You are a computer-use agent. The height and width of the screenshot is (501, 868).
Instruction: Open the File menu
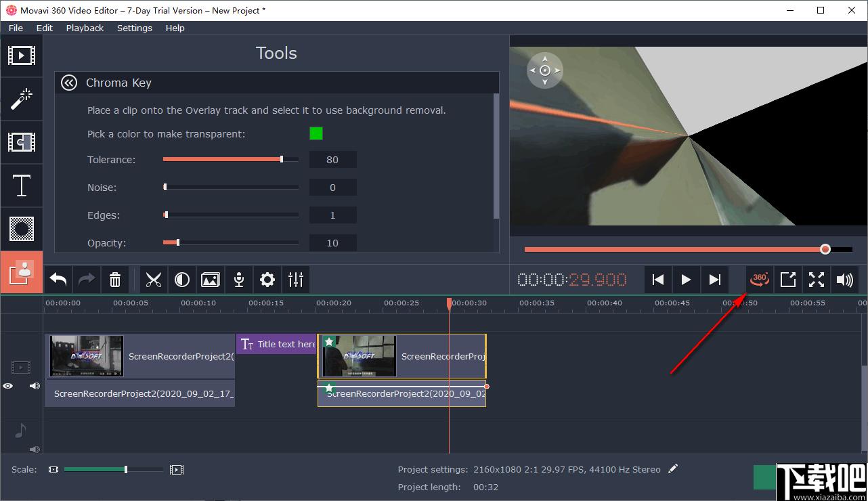pyautogui.click(x=16, y=28)
